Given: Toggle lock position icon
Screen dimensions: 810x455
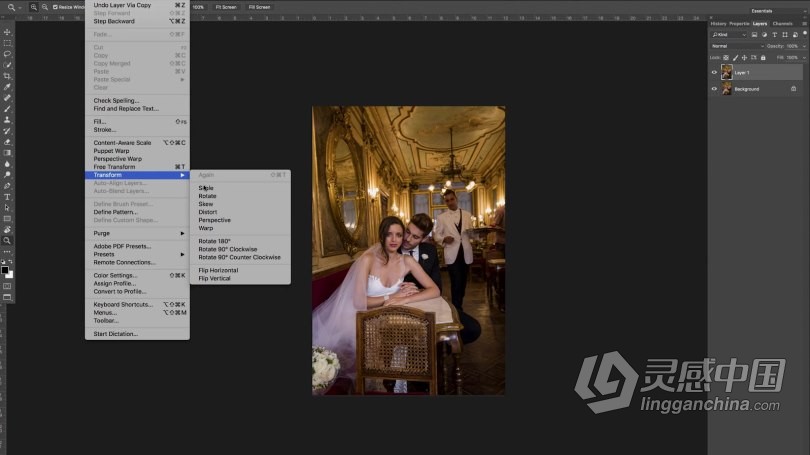Looking at the screenshot, I should [x=744, y=58].
